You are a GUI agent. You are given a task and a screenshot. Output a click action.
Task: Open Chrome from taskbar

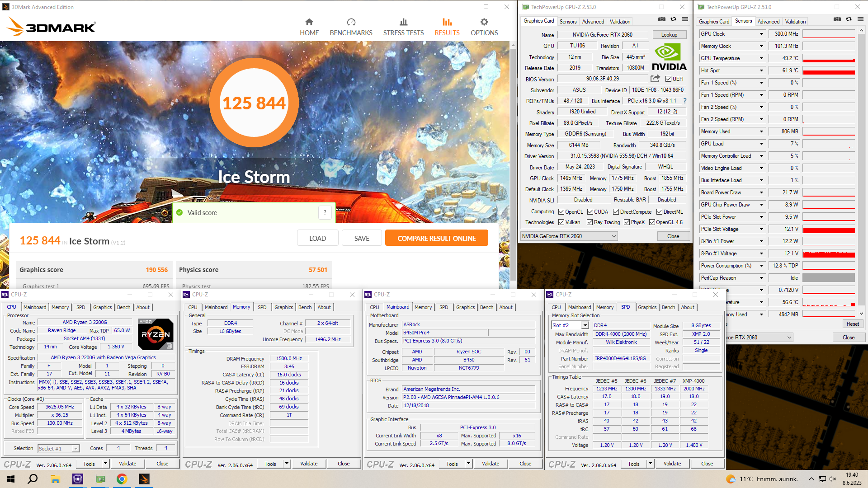(x=122, y=479)
